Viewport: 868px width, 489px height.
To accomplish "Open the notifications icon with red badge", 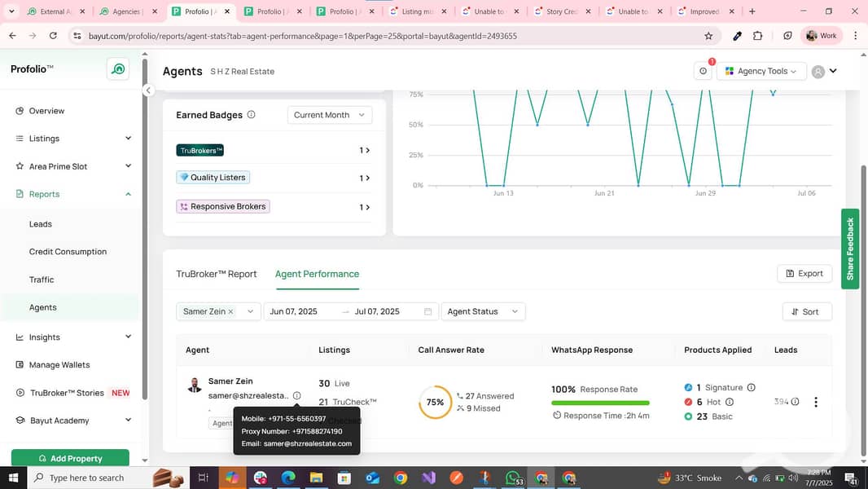I will point(703,71).
